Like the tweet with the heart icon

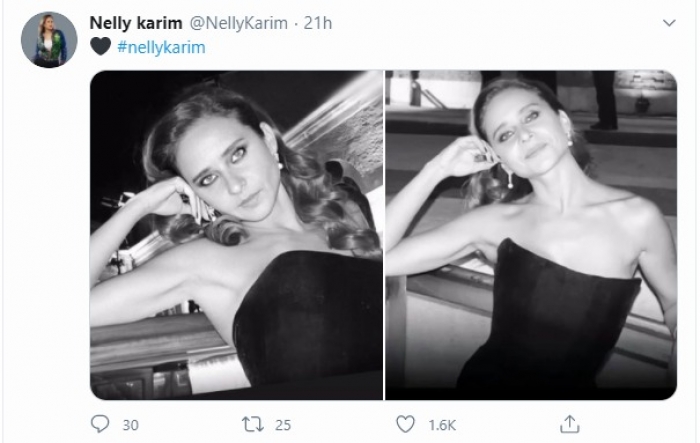point(406,424)
